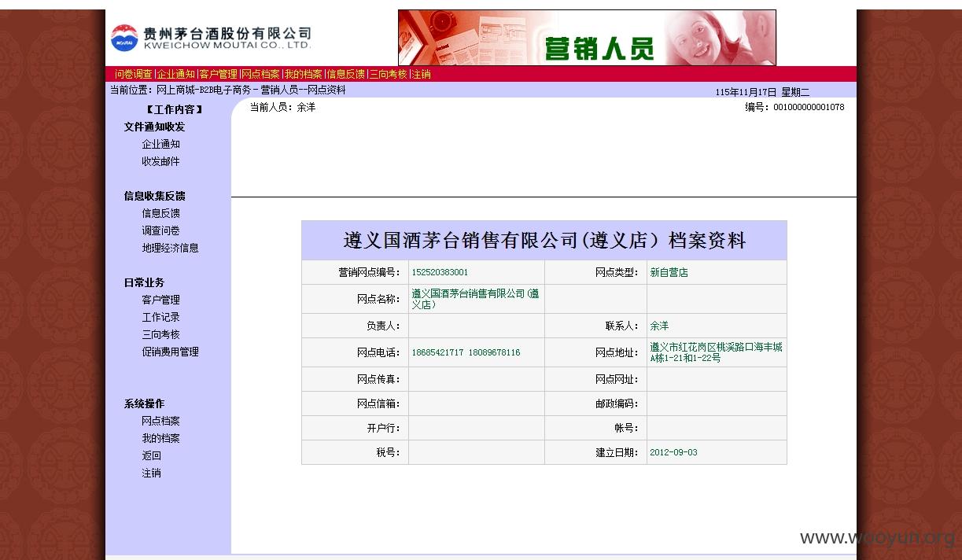
Task: Open 我的档案 in the red menu bar
Action: (304, 74)
